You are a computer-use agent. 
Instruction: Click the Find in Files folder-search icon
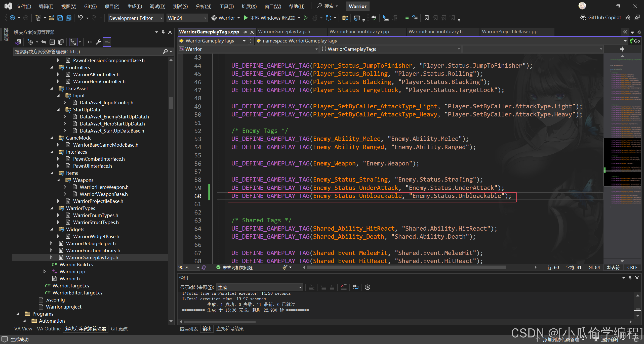[x=345, y=18]
